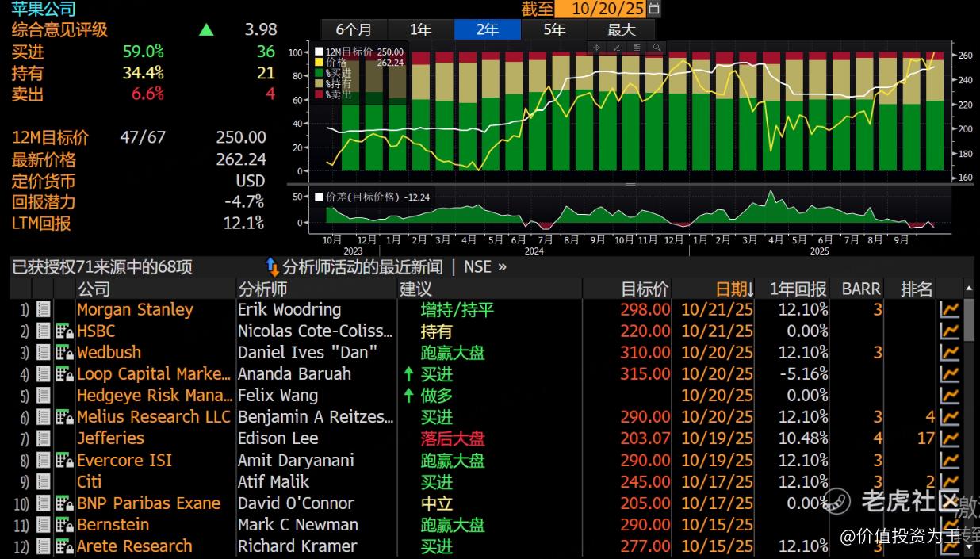Open the Bernstein report document icon
Image resolution: width=980 pixels, height=559 pixels.
(x=44, y=524)
